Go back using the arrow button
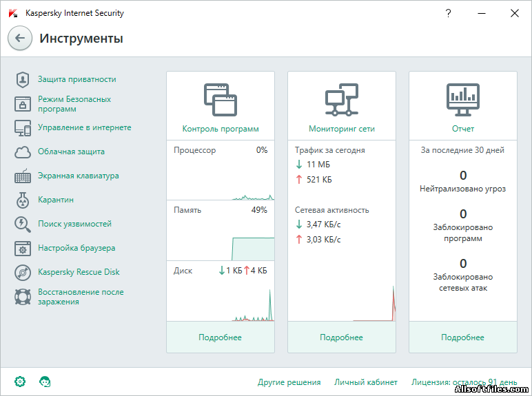The height and width of the screenshot is (396, 532). click(20, 38)
